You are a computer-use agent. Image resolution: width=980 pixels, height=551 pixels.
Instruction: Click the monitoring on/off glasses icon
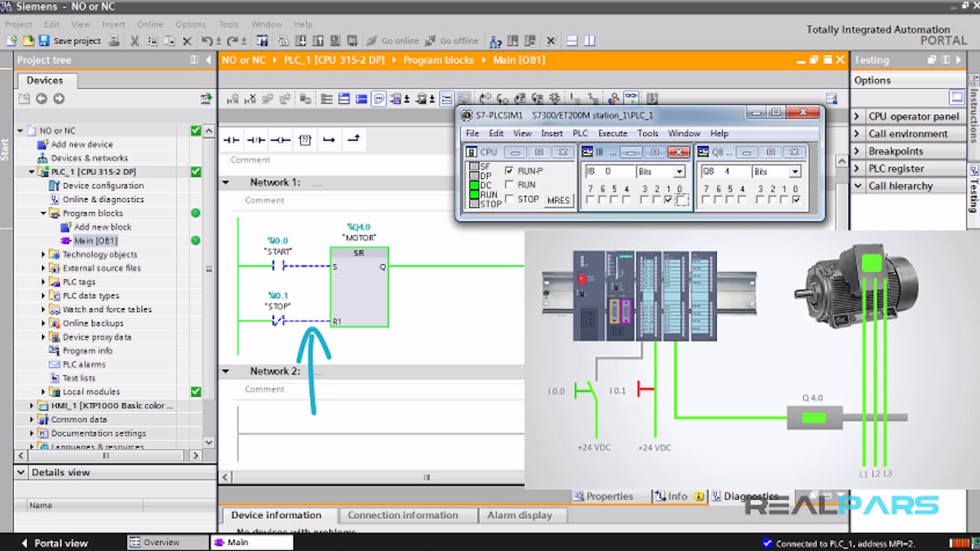coord(630,98)
